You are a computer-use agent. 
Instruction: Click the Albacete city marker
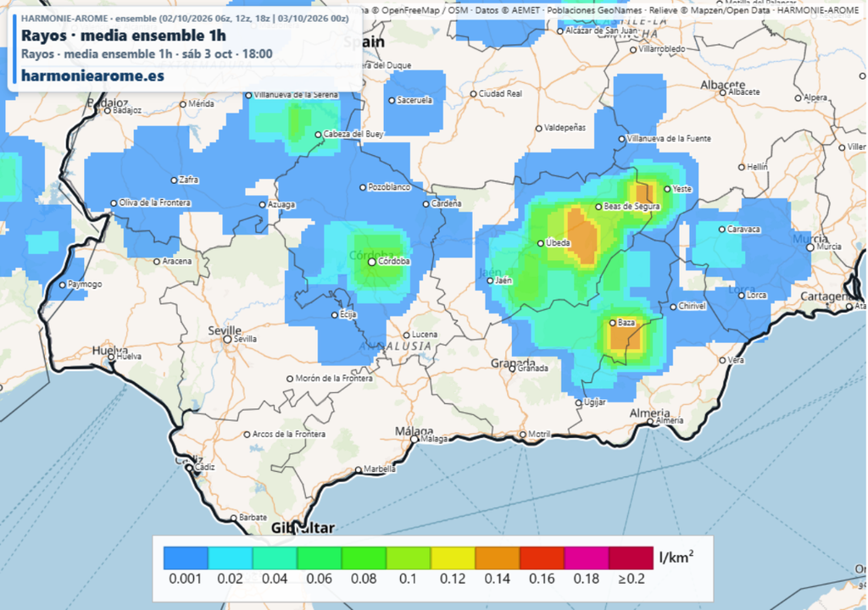click(722, 92)
